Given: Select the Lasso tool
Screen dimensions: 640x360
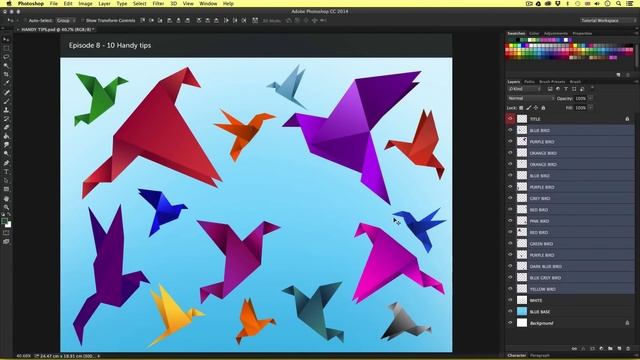Looking at the screenshot, I should (x=6, y=57).
